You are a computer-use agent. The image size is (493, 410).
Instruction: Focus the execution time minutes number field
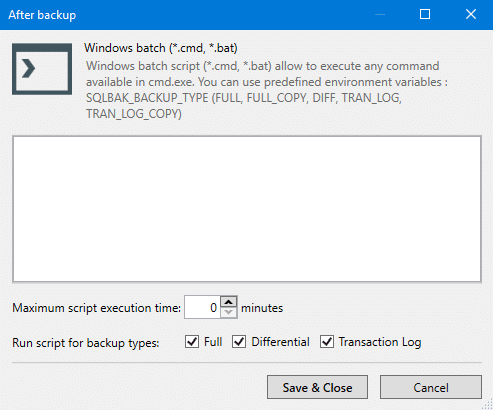pyautogui.click(x=202, y=307)
